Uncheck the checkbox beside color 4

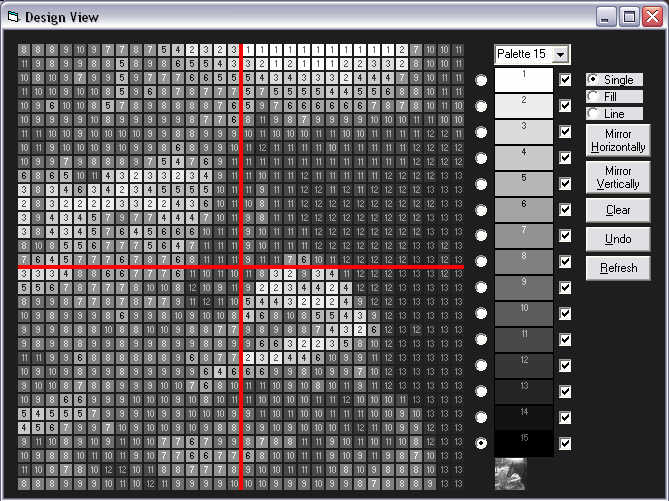coord(565,158)
